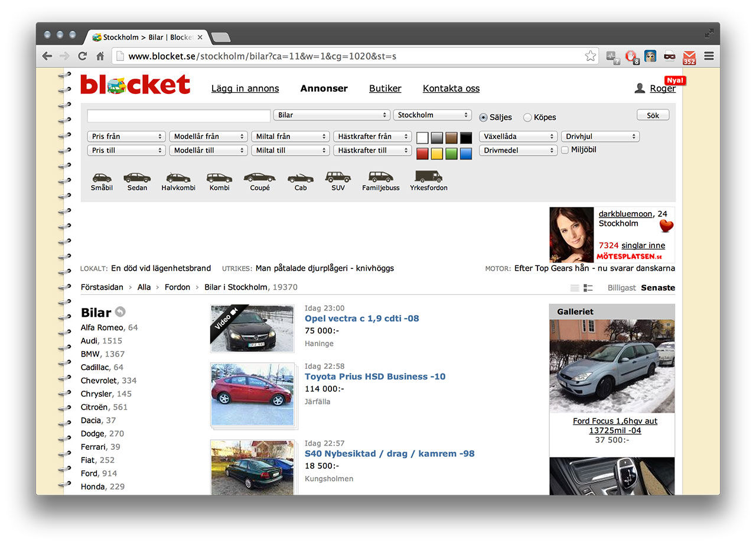756x545 pixels.
Task: Click the blocket logo
Action: point(135,85)
